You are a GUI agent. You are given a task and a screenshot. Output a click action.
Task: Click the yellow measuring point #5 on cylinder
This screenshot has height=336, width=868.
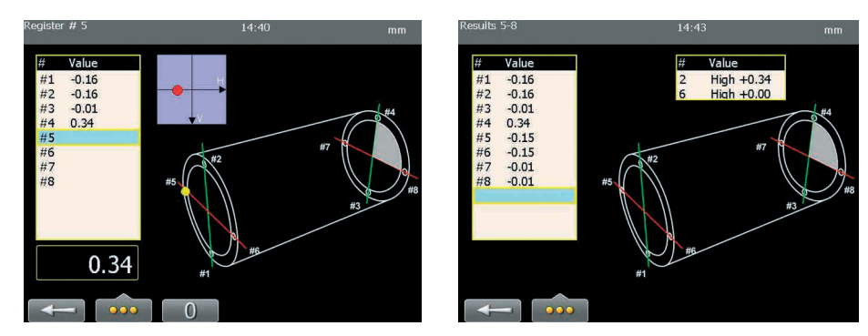coord(186,191)
